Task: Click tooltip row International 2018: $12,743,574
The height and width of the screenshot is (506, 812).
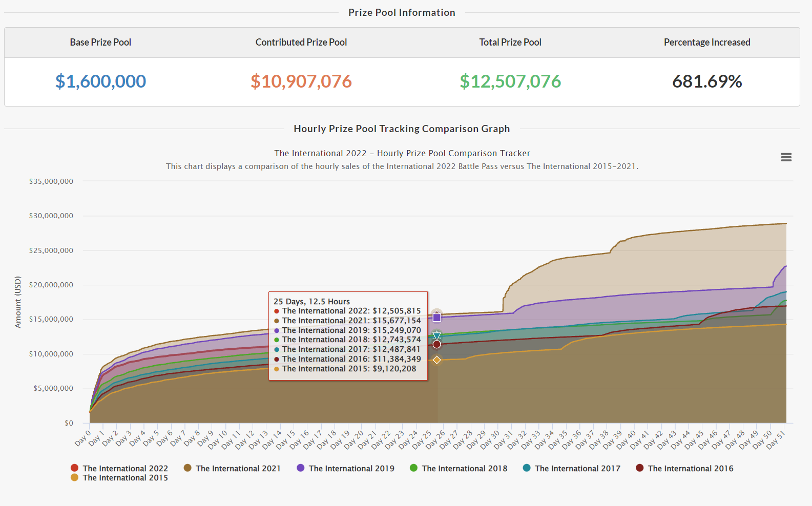Action: 348,340
